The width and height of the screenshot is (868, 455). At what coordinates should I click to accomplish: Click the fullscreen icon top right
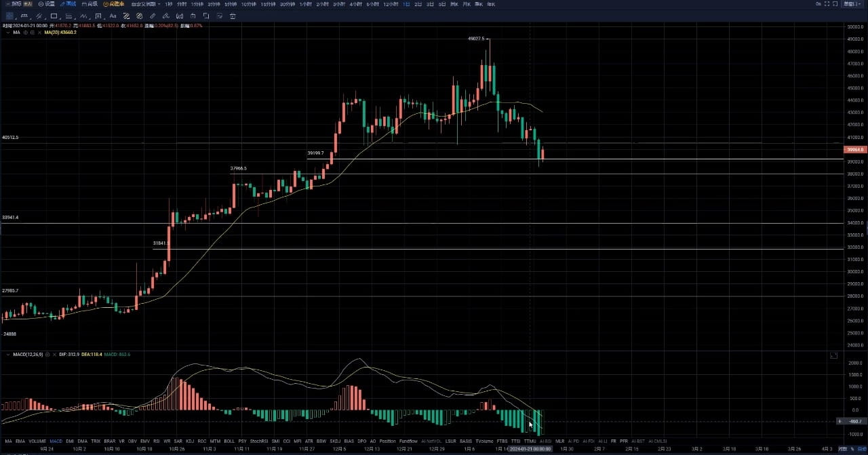pyautogui.click(x=827, y=3)
